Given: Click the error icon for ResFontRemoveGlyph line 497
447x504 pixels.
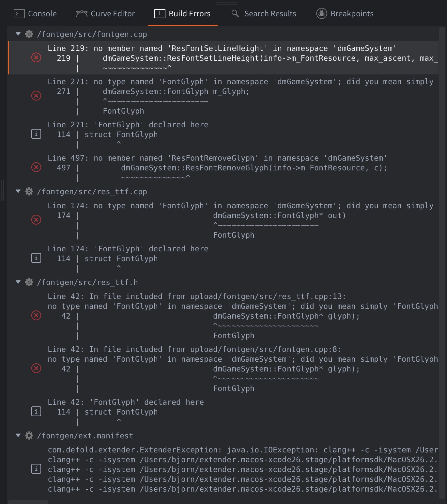Looking at the screenshot, I should pyautogui.click(x=36, y=167).
